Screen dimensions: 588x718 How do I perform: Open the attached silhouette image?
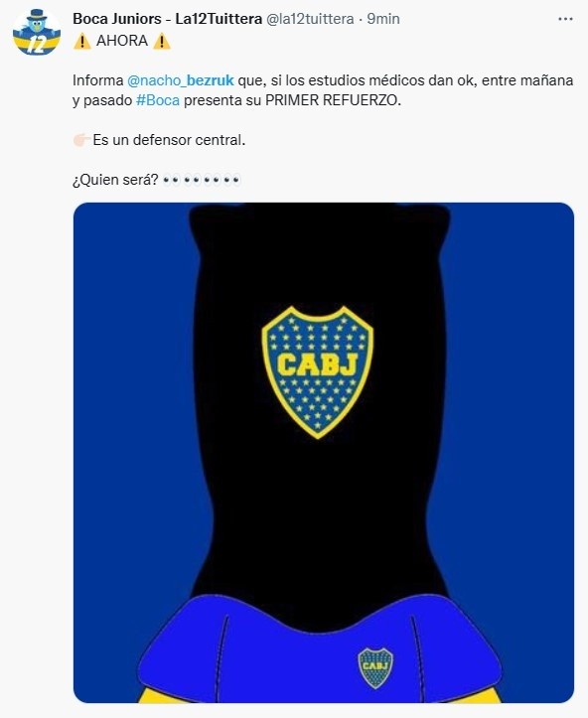pos(324,453)
